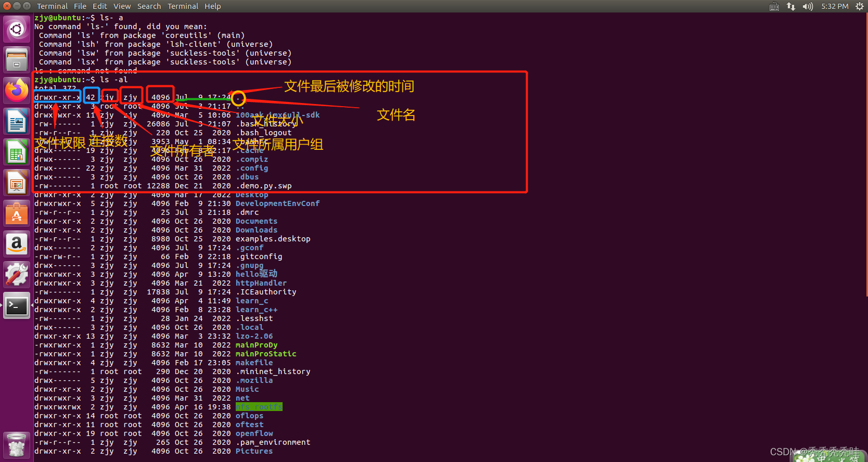Open the sound volume indicator

point(808,6)
